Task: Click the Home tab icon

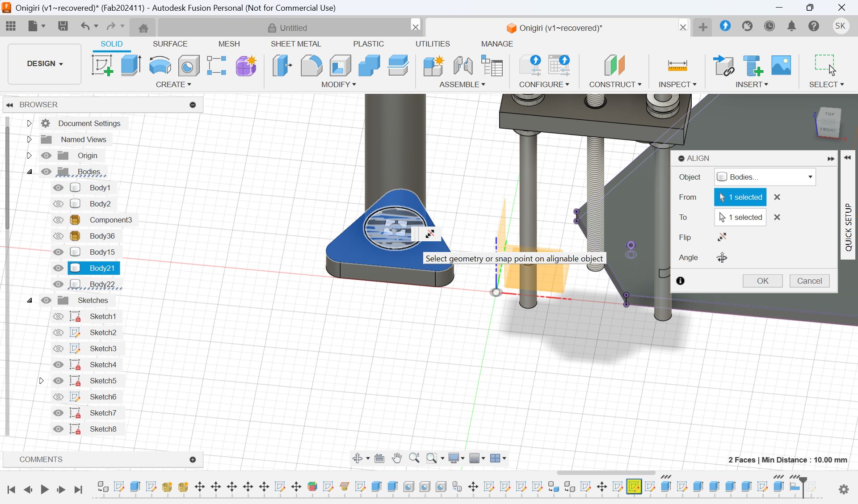Action: click(143, 28)
